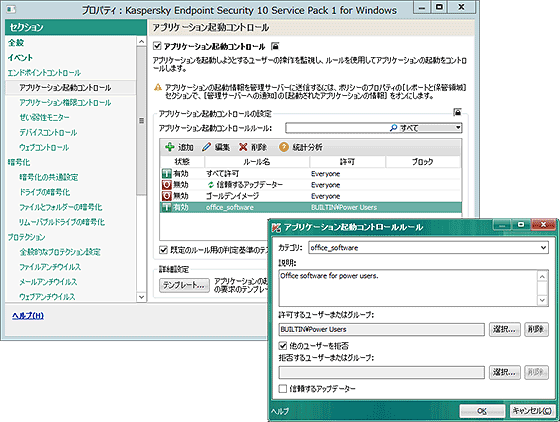
Task: Select メールアンチウイルス section
Action: (x=48, y=282)
